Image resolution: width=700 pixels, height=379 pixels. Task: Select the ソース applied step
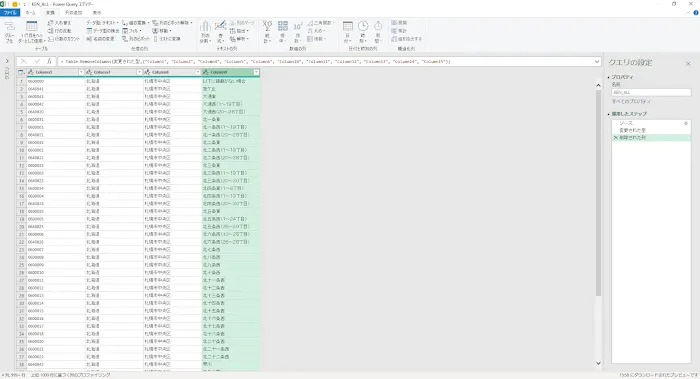pos(651,123)
